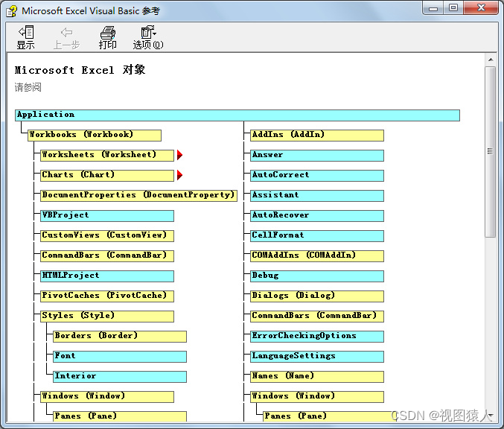
Task: Select the AutoRecover object box
Action: coord(317,216)
